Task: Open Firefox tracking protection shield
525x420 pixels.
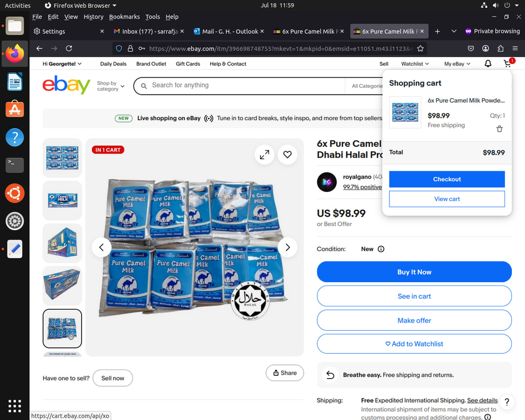Action: [119, 48]
